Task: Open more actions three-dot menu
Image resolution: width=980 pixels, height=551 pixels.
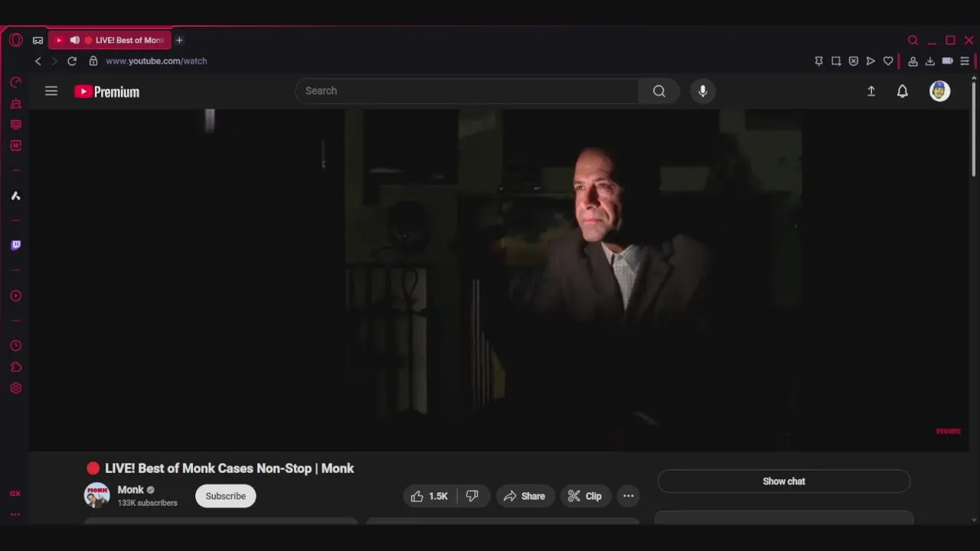Action: (629, 496)
